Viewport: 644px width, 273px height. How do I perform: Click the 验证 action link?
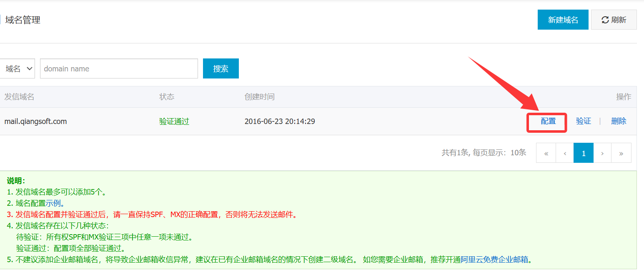tap(583, 121)
